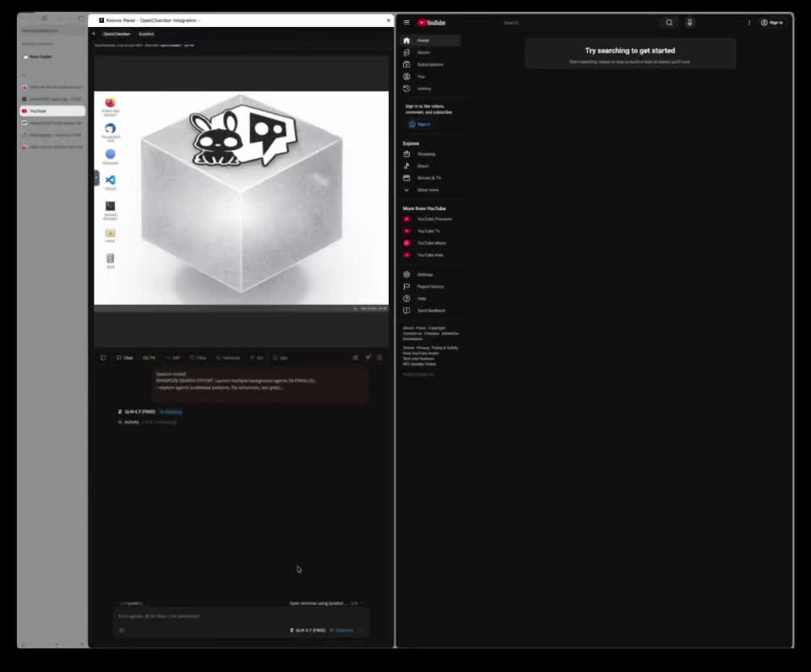Click Home folder icon on remote desktop

click(110, 233)
